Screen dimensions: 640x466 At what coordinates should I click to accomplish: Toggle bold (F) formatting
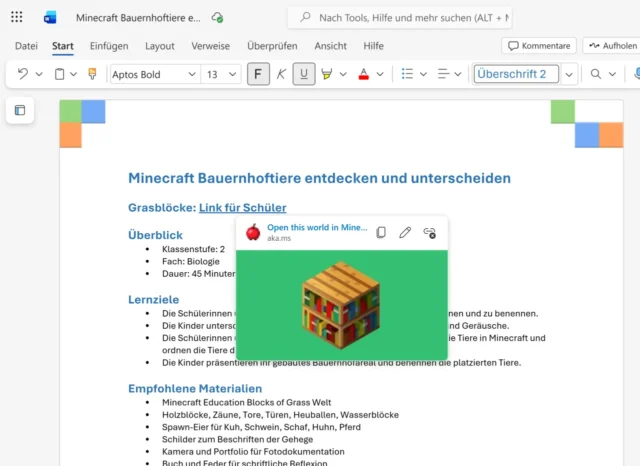point(258,74)
